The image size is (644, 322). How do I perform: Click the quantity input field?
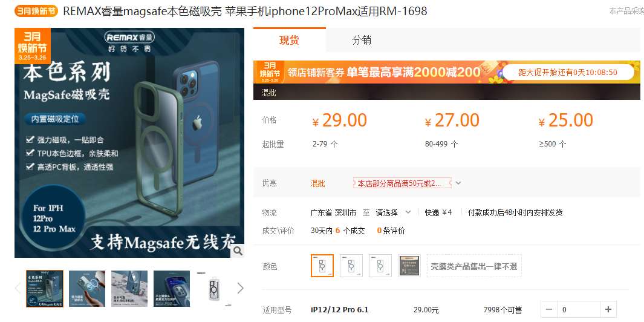click(579, 310)
